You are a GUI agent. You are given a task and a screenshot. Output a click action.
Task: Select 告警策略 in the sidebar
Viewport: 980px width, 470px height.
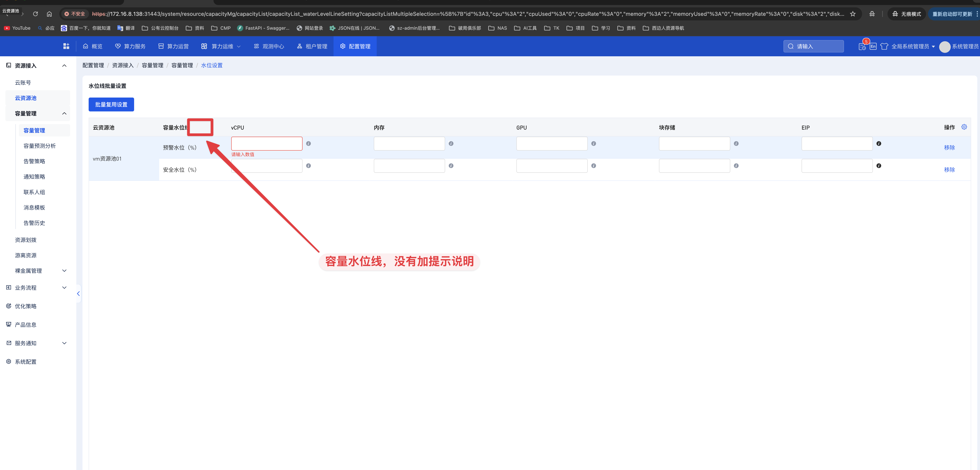(34, 161)
